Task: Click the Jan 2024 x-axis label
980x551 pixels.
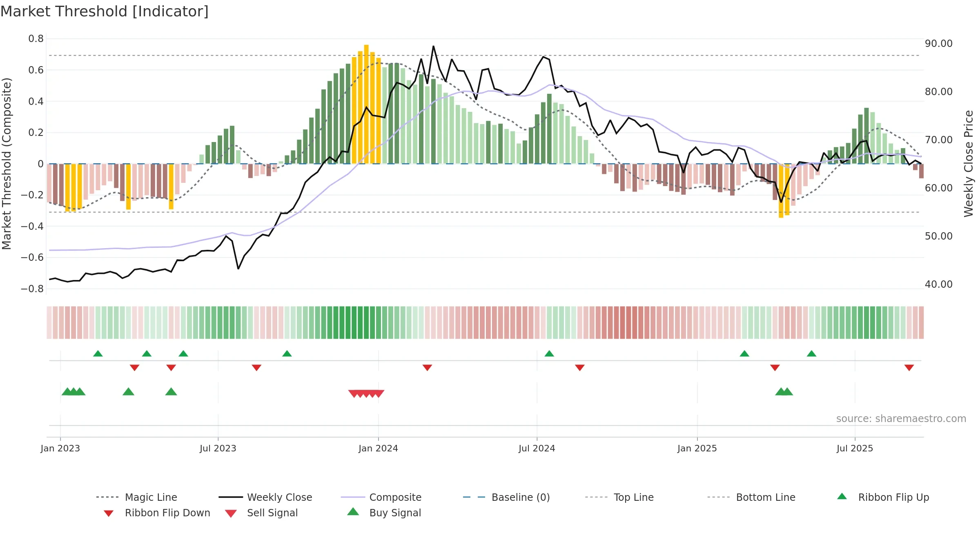Action: [x=379, y=448]
